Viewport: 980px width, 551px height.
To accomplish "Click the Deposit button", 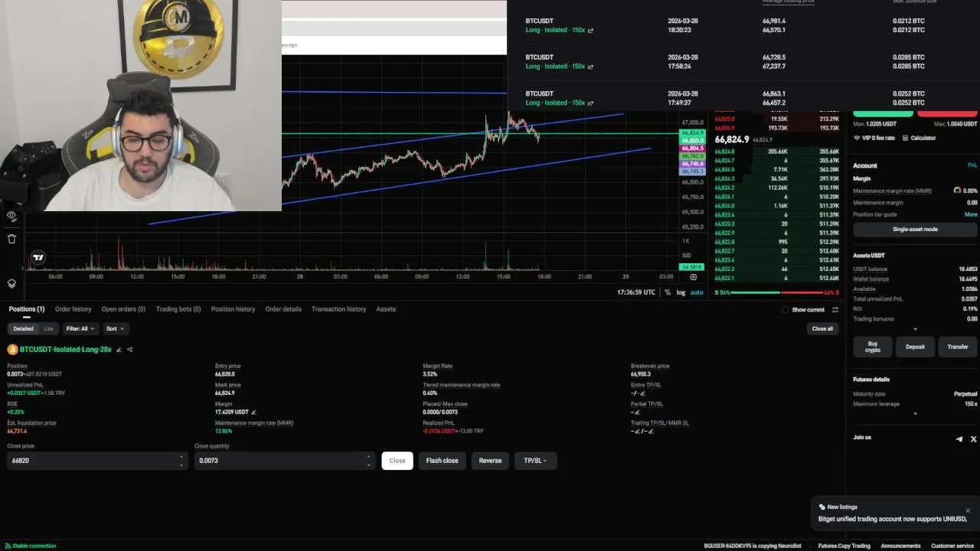I will click(x=915, y=347).
